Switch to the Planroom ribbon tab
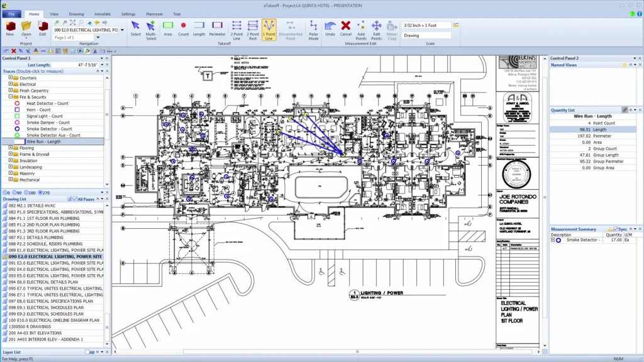The width and height of the screenshot is (644, 362). tap(155, 14)
